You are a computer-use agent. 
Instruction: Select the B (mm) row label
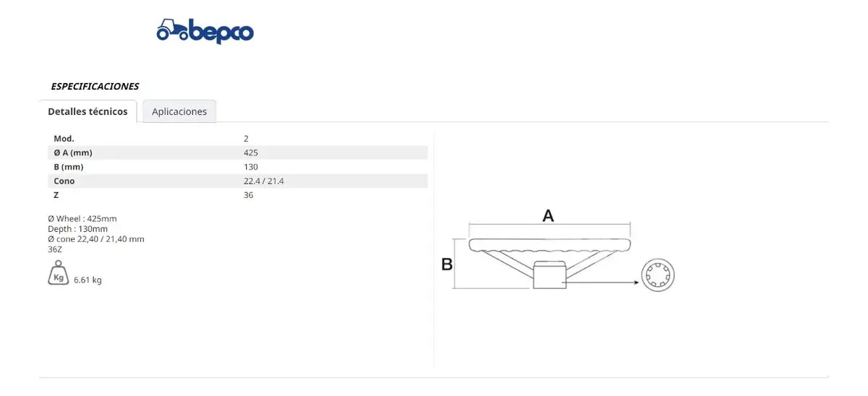pos(69,167)
